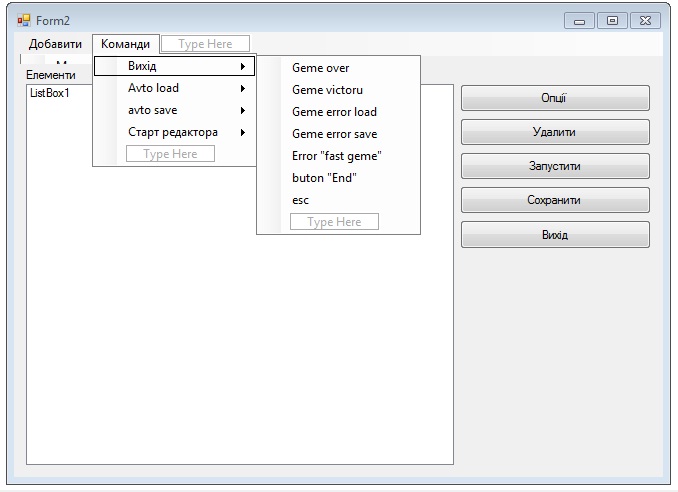Expand the avto save submenu arrow
The image size is (678, 492).
click(x=243, y=111)
